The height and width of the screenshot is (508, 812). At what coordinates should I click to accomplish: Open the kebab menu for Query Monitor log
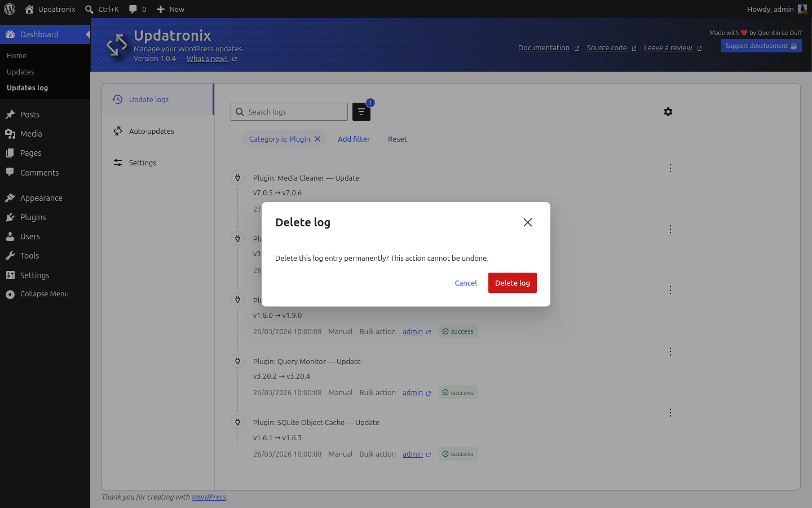click(670, 351)
